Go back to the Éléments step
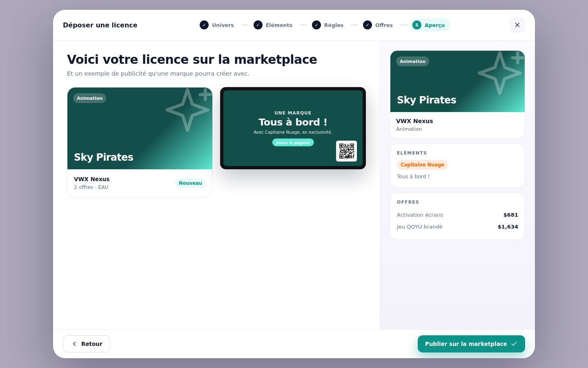 click(273, 25)
